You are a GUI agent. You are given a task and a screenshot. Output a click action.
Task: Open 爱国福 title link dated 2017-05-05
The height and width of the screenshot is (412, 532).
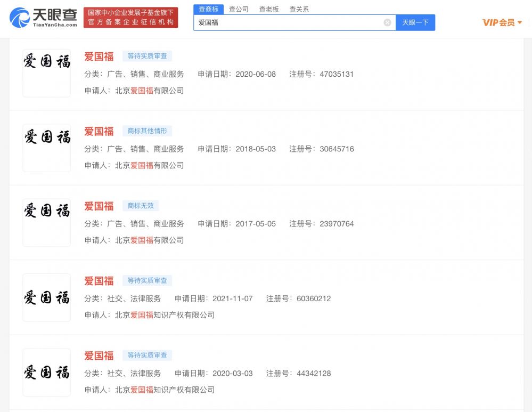click(99, 206)
